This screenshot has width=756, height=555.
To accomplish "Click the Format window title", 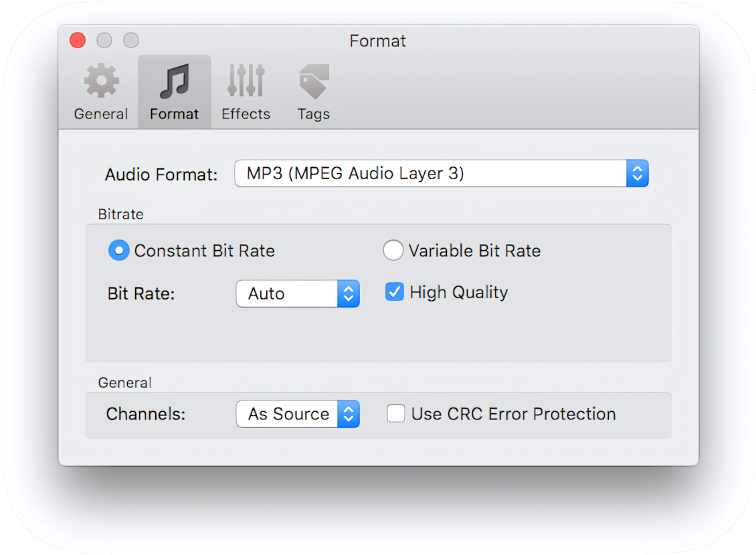I will pyautogui.click(x=378, y=41).
